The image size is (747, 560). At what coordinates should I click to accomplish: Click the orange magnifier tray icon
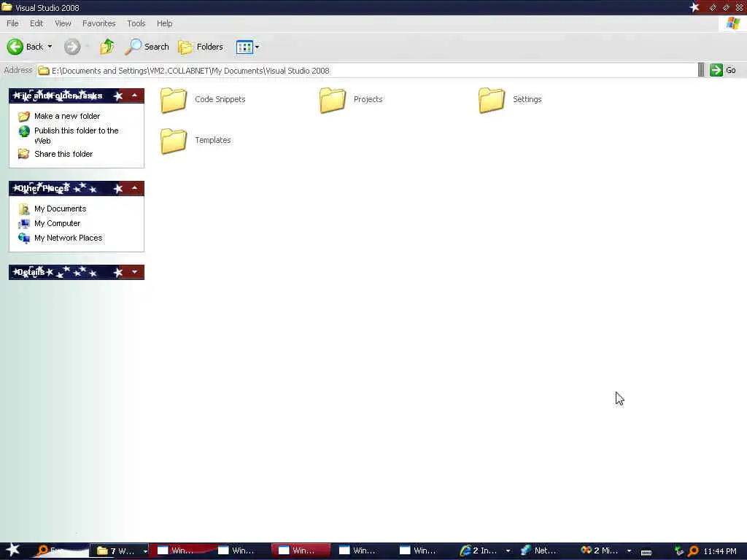click(x=693, y=551)
